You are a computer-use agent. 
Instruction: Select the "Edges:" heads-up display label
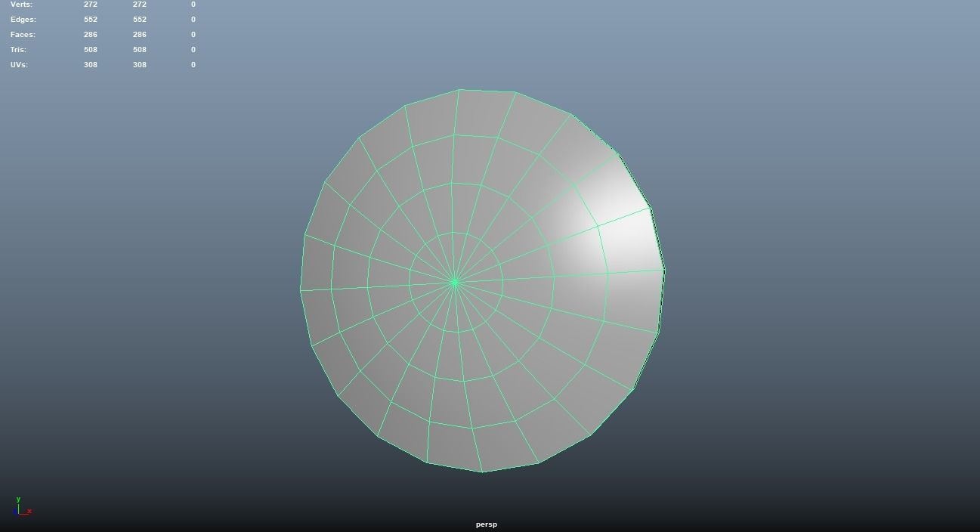pyautogui.click(x=23, y=20)
